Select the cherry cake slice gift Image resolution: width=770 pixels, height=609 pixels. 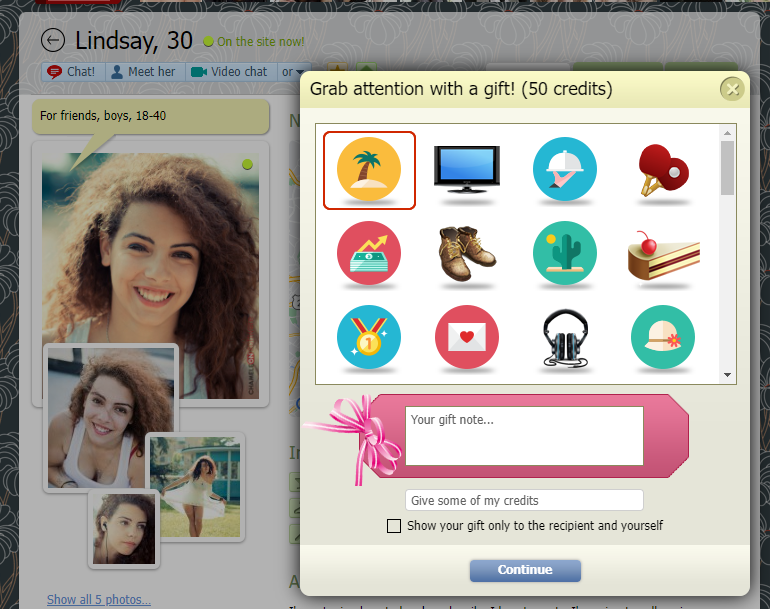663,255
